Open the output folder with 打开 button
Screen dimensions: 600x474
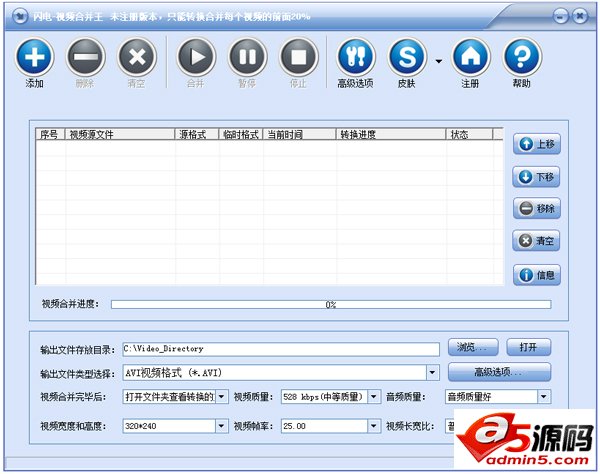tap(529, 347)
